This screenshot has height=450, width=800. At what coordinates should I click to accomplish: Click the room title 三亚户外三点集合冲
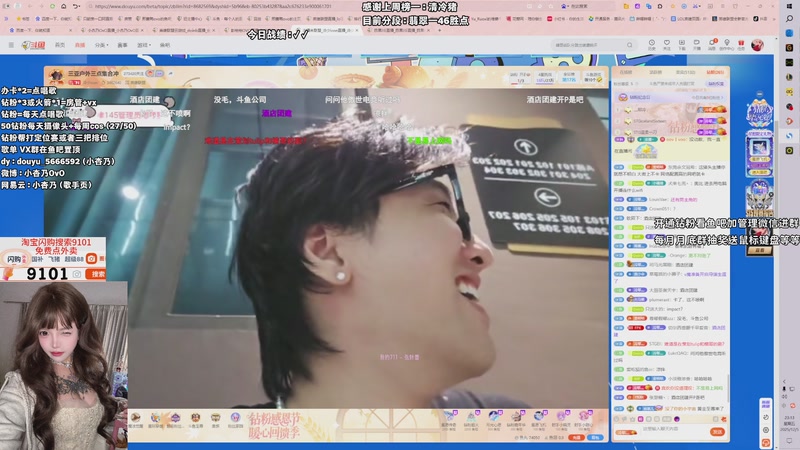click(x=93, y=73)
